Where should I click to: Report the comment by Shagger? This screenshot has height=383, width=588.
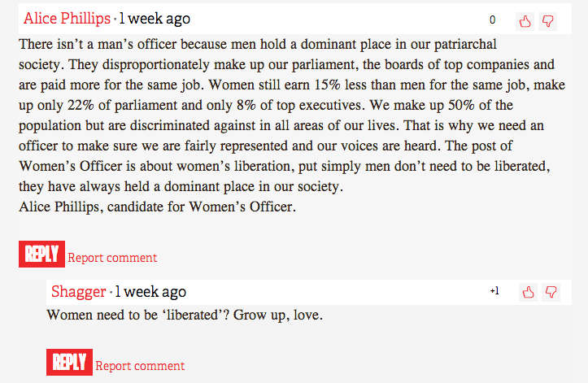click(x=140, y=366)
